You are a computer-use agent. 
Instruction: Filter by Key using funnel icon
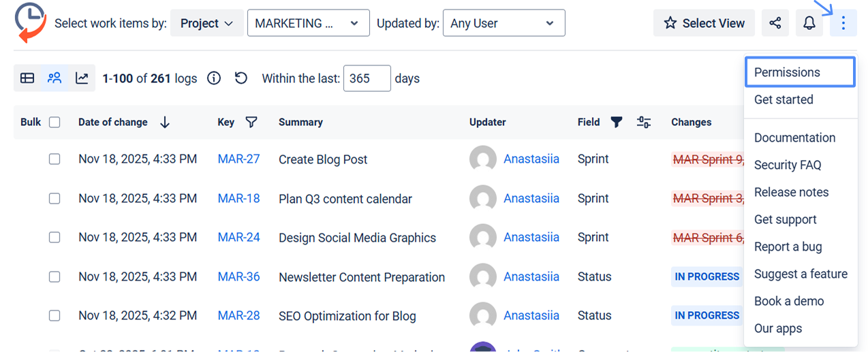(251, 123)
